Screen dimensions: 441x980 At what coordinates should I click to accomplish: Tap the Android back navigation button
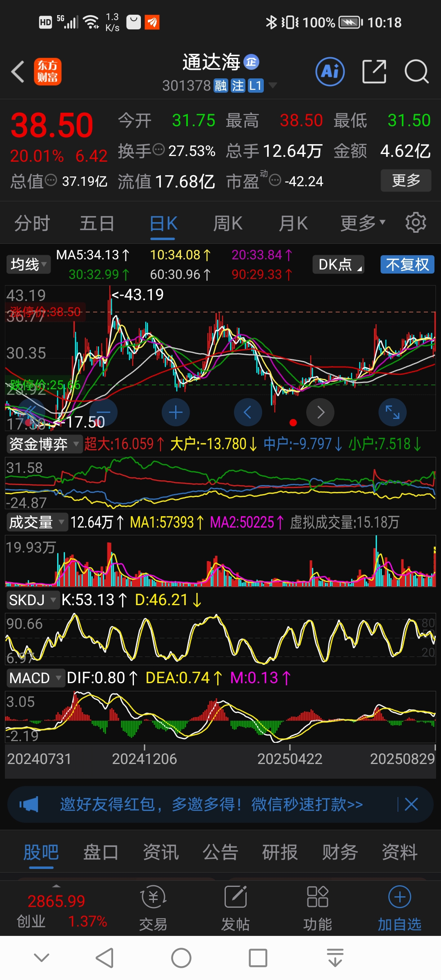pos(105,958)
